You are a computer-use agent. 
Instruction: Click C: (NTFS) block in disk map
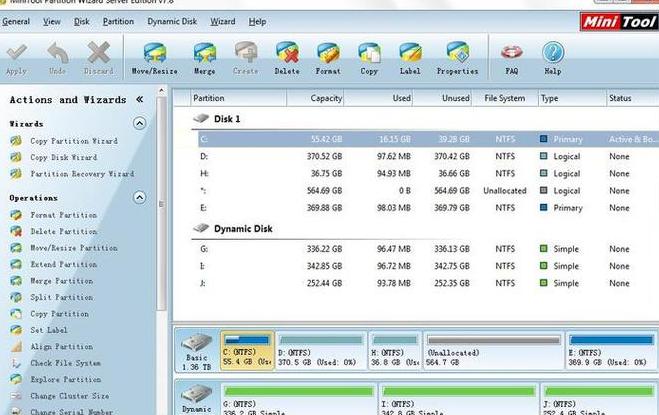tap(248, 350)
